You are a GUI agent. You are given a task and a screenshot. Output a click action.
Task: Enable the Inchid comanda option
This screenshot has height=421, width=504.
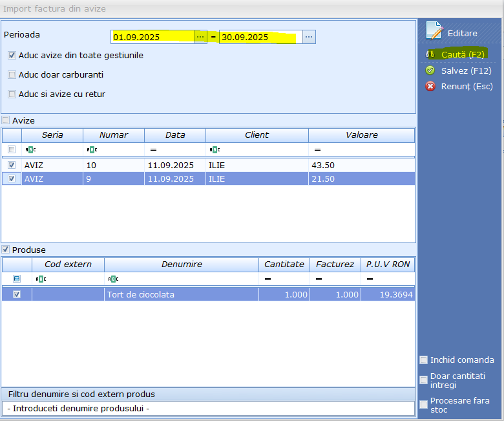click(x=424, y=360)
